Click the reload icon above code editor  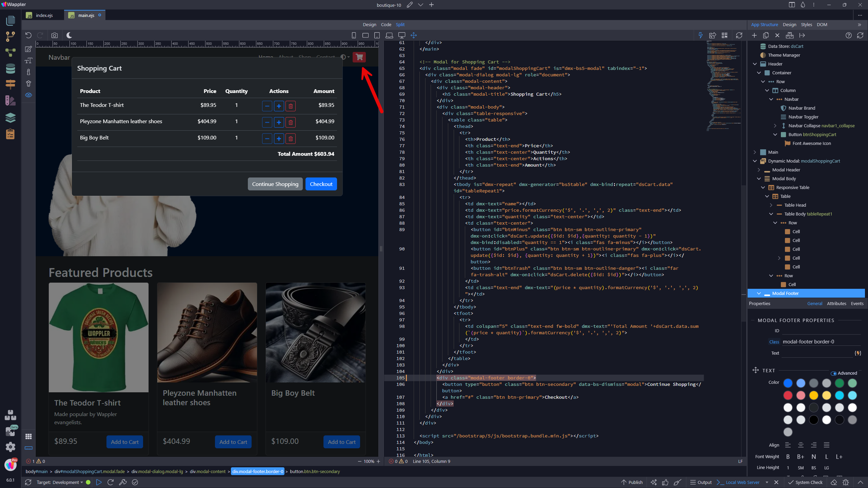(x=739, y=35)
